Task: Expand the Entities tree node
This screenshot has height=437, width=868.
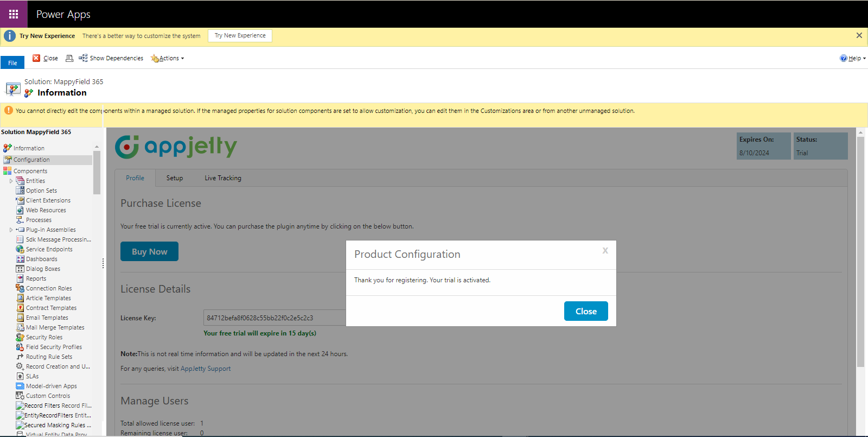Action: [x=11, y=181]
